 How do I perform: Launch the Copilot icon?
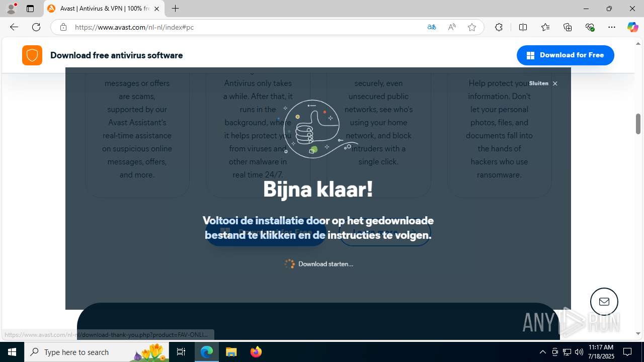pos(632,27)
